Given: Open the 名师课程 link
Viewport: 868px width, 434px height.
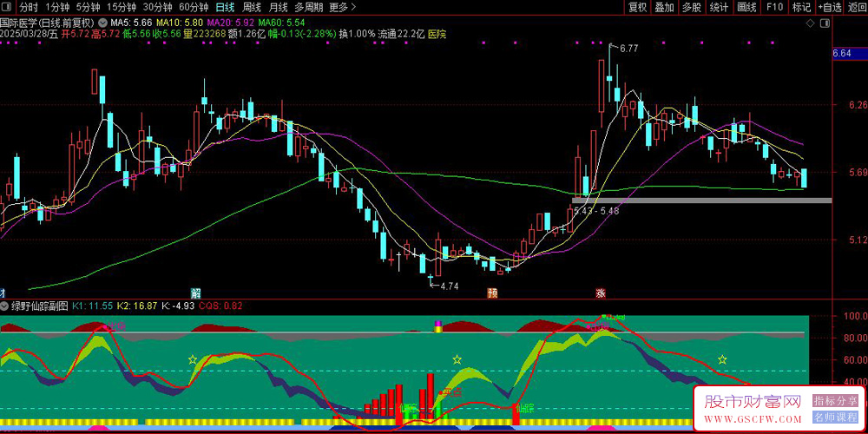Looking at the screenshot, I should (835, 417).
